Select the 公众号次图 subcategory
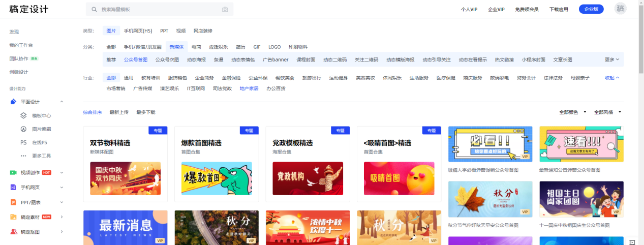The height and width of the screenshot is (245, 644). (167, 59)
